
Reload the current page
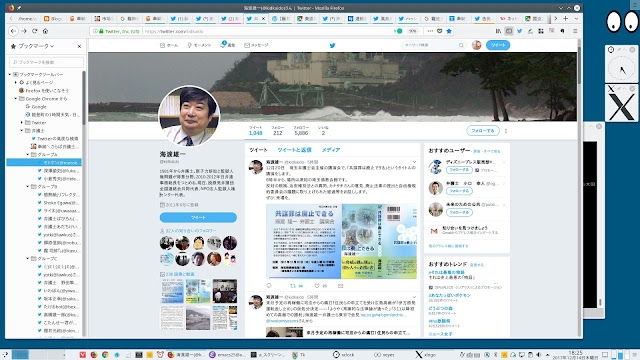point(35,31)
